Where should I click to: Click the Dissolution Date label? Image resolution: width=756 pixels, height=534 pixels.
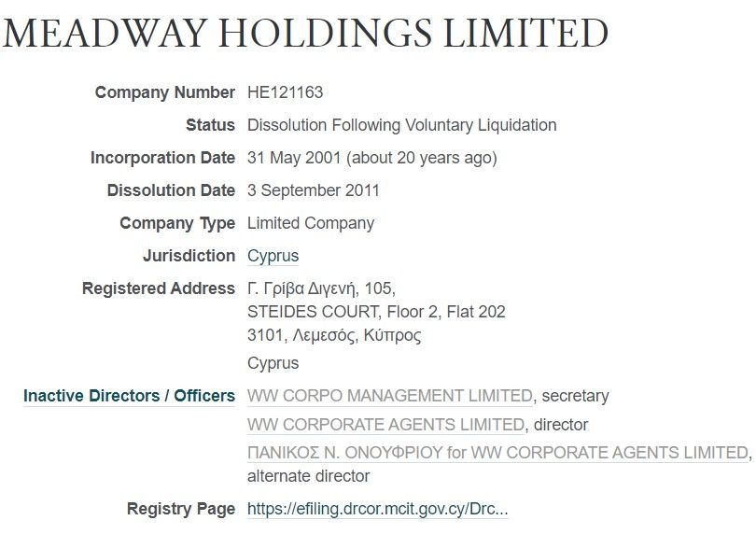(171, 190)
